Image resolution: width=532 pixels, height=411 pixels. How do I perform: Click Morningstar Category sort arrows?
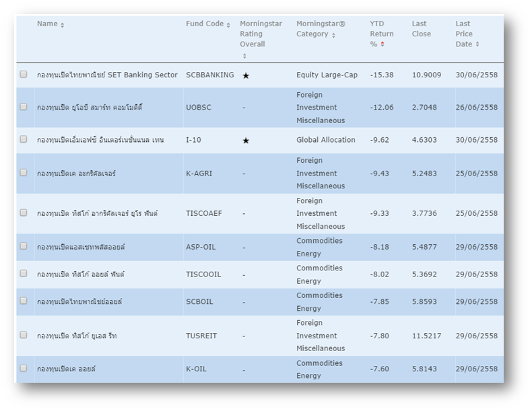333,35
